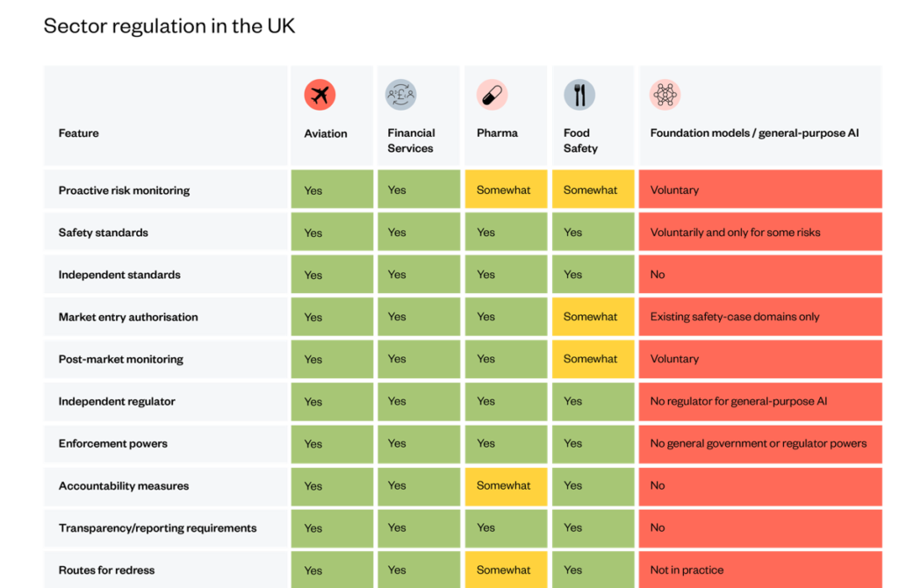The width and height of the screenshot is (899, 588).
Task: Select the Feature column header
Action: (x=79, y=133)
